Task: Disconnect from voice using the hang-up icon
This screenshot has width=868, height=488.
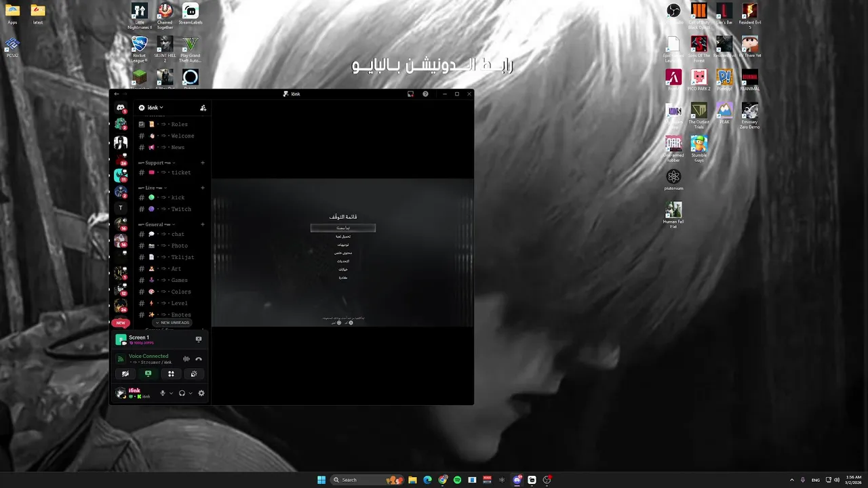Action: [x=199, y=359]
